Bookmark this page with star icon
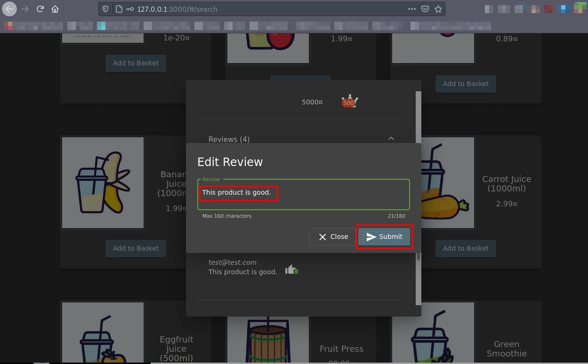 [x=438, y=9]
